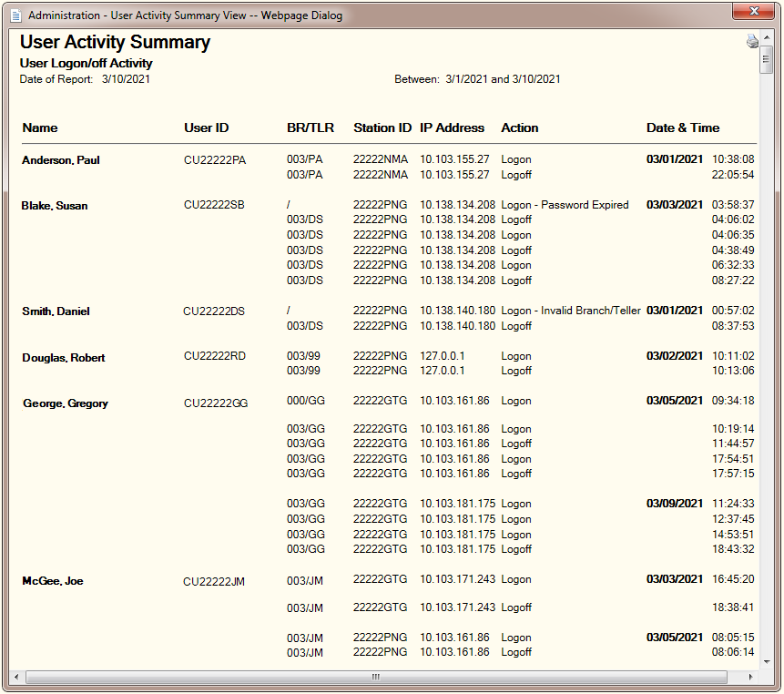
Task: Select the Name column header
Action: 40,128
